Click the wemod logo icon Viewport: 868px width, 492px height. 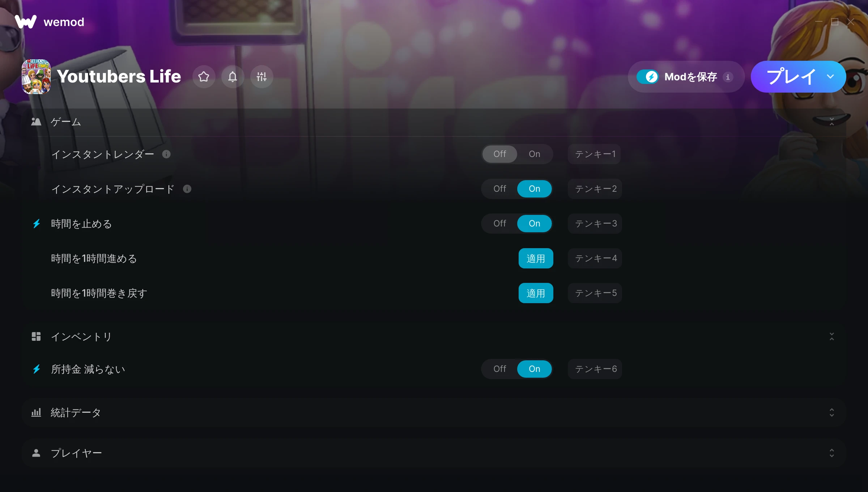(x=26, y=22)
